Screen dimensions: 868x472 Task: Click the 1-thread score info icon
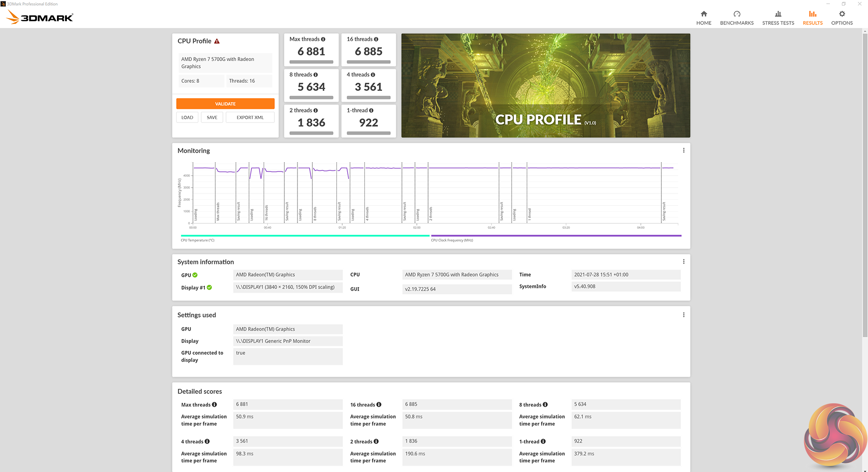[x=371, y=110]
